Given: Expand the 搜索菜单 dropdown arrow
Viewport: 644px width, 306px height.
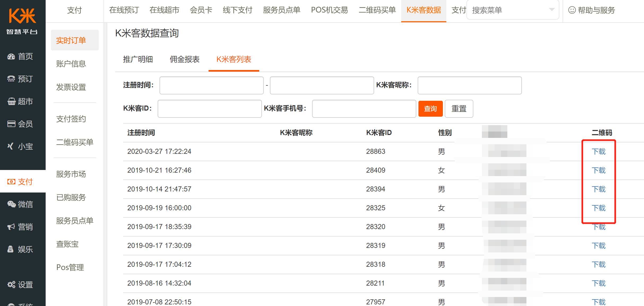Looking at the screenshot, I should click(x=552, y=10).
